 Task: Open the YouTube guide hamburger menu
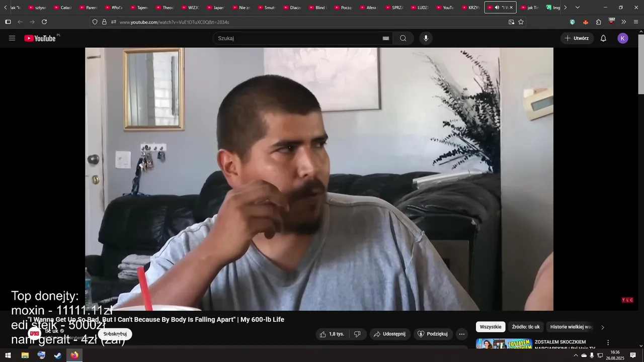(x=12, y=38)
